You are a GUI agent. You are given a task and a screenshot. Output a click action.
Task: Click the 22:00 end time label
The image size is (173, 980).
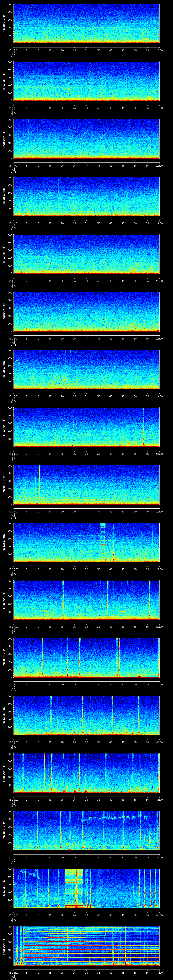coord(159,281)
